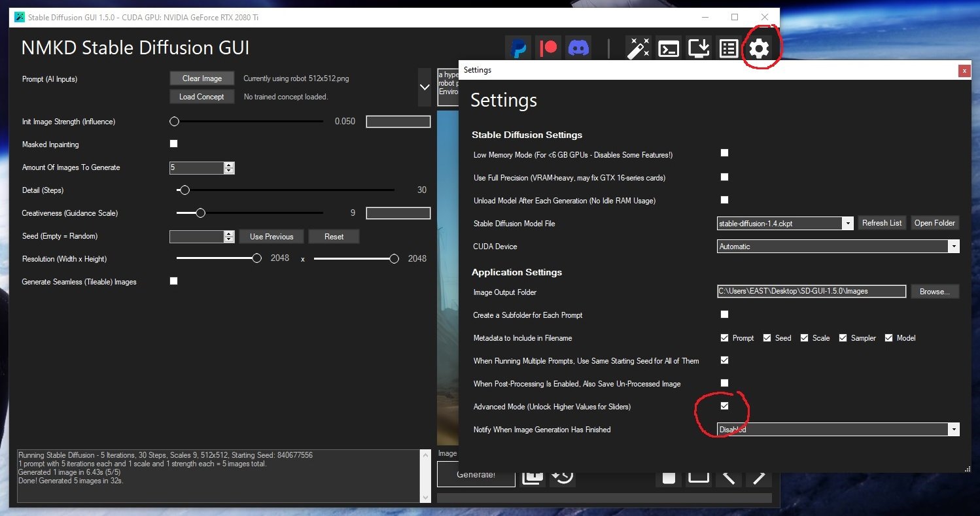Screen dimensions: 980x516
Task: Enable the Low Memory Mode checkbox
Action: (x=724, y=153)
